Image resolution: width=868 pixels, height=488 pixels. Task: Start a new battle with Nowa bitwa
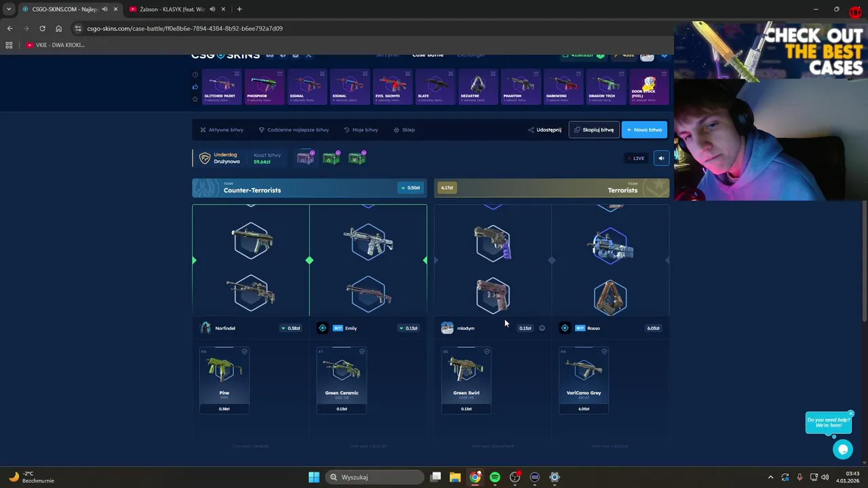[x=644, y=129]
